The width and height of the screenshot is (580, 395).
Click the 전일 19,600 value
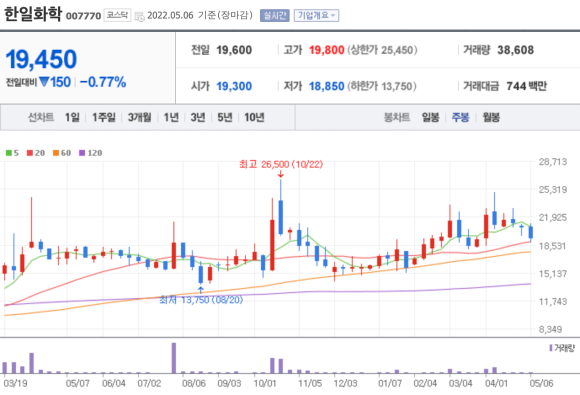234,50
